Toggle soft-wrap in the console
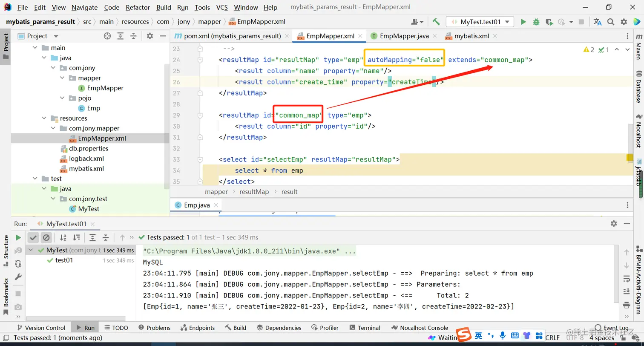Screen dimensions: 644x346 tap(626, 279)
